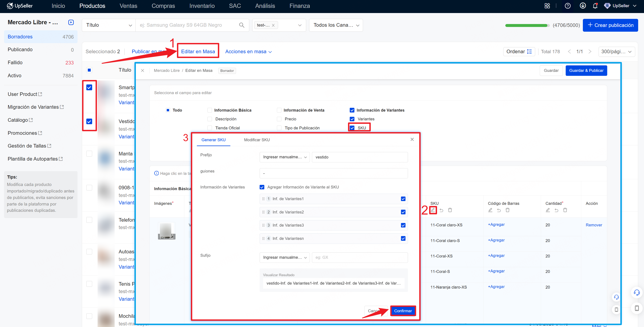The image size is (644, 327).
Task: Open the customer support headset icon
Action: [x=637, y=293]
